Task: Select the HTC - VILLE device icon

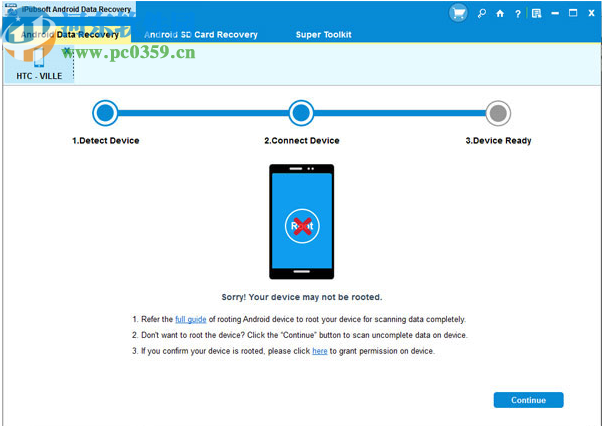Action: 39,58
